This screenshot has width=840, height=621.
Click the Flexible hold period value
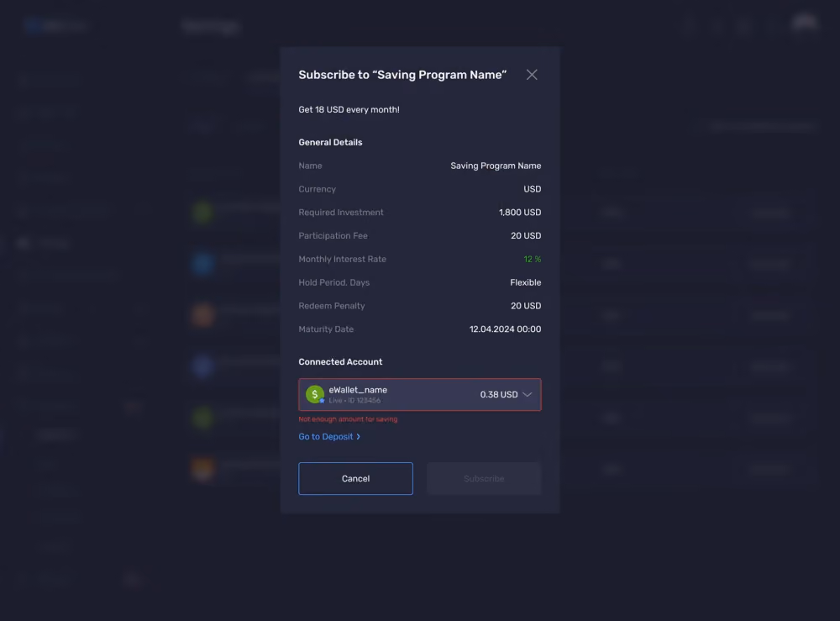[x=525, y=283]
